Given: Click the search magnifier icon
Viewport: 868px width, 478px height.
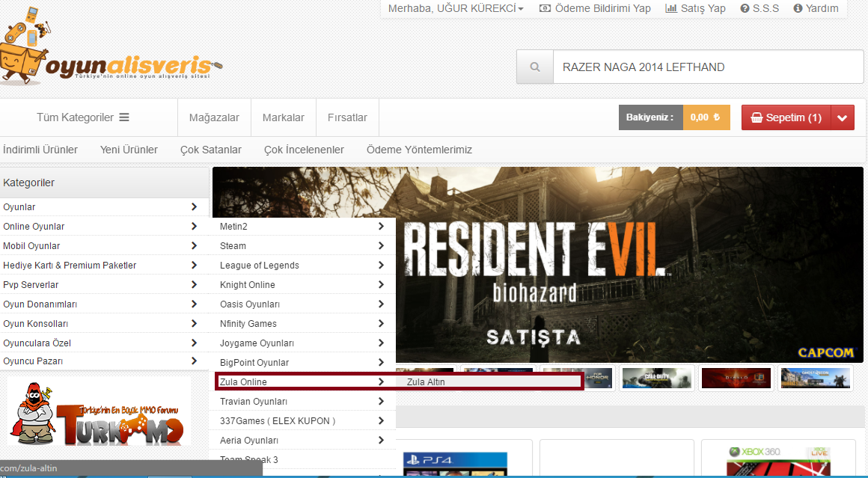Looking at the screenshot, I should 534,67.
